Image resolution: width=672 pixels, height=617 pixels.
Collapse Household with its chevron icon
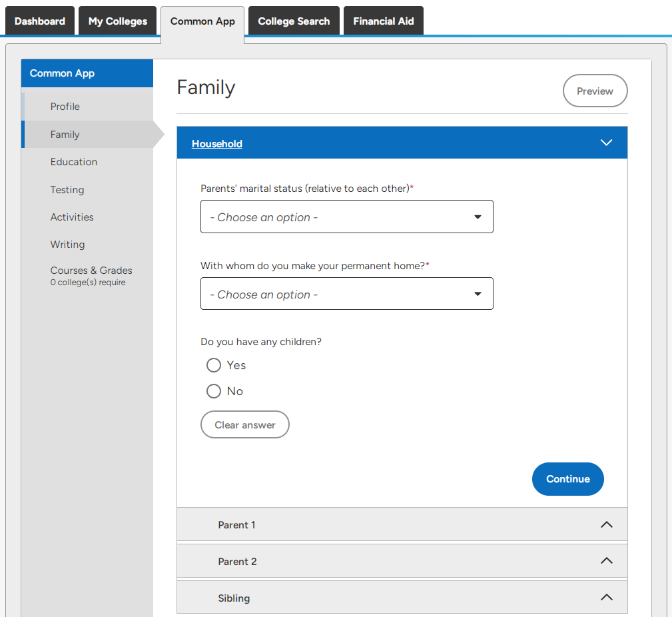pyautogui.click(x=606, y=143)
